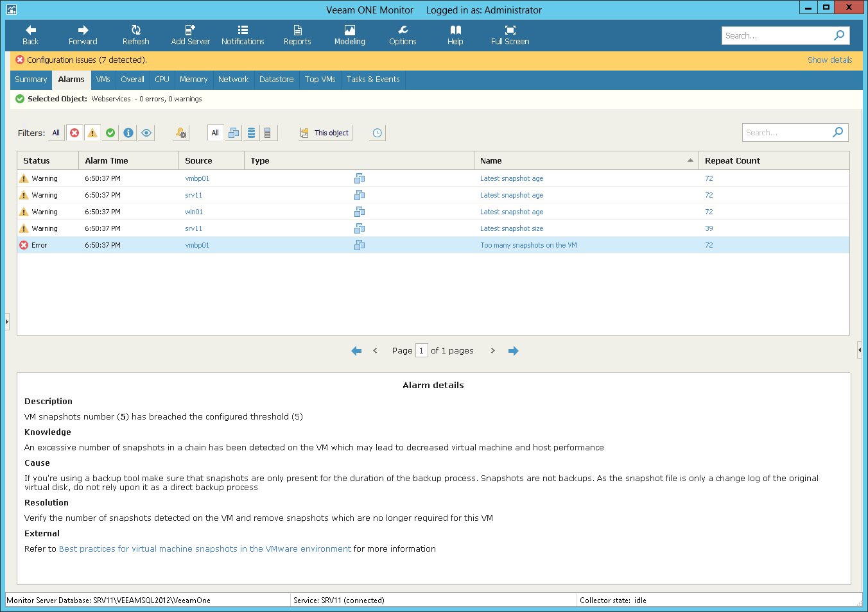The width and height of the screenshot is (868, 612).
Task: Sort alarms by Status column
Action: [x=48, y=160]
